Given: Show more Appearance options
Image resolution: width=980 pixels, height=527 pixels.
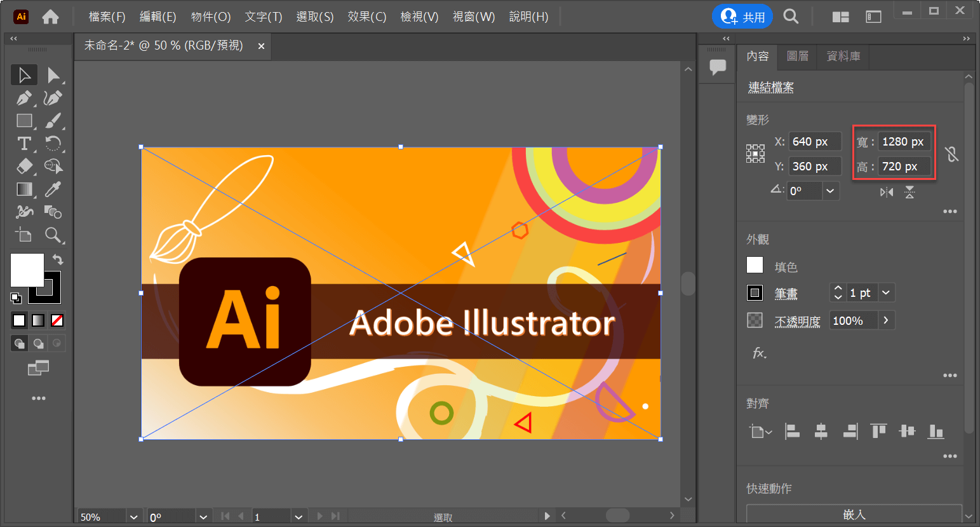Looking at the screenshot, I should (x=950, y=376).
